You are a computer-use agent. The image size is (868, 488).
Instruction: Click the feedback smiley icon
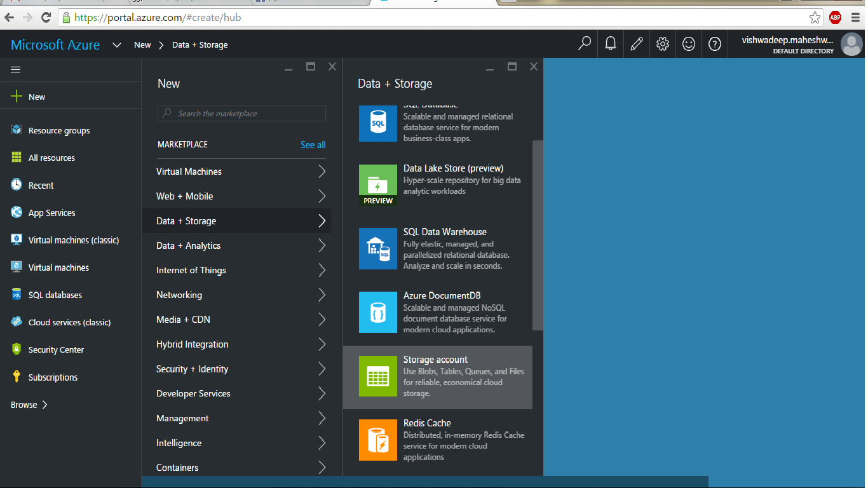(x=689, y=44)
